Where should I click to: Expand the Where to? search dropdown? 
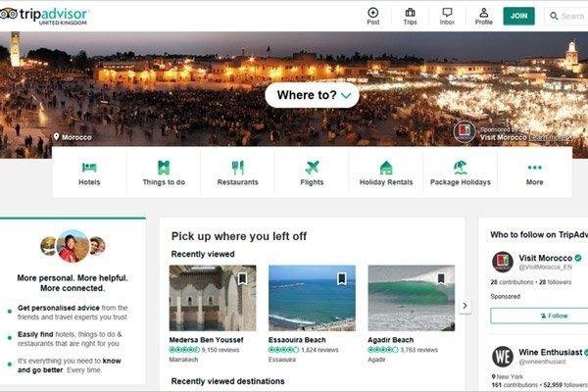coord(312,95)
